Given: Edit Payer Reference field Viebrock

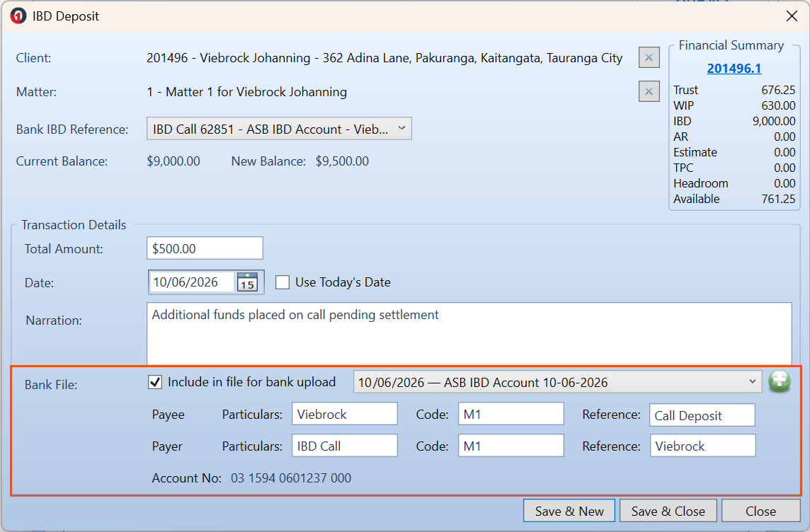Looking at the screenshot, I should 702,446.
